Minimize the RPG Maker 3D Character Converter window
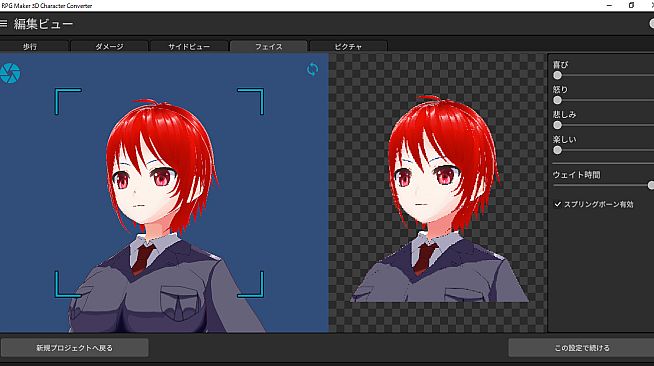Screen dimensions: 654x366 point(609,5)
